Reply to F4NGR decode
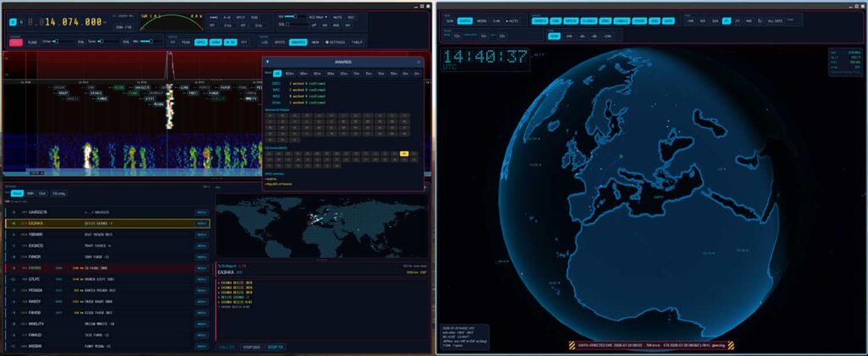The image size is (868, 356). tap(202, 257)
